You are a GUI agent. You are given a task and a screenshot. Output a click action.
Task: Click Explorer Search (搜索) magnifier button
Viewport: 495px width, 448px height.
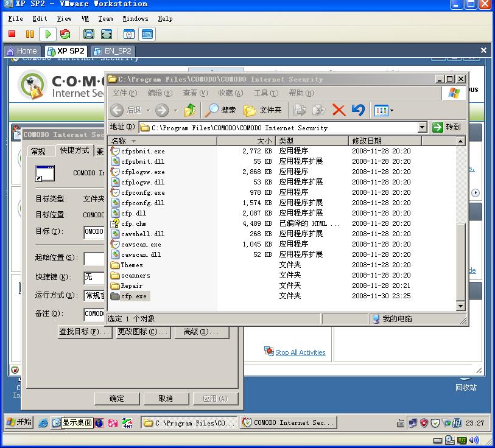[x=220, y=110]
